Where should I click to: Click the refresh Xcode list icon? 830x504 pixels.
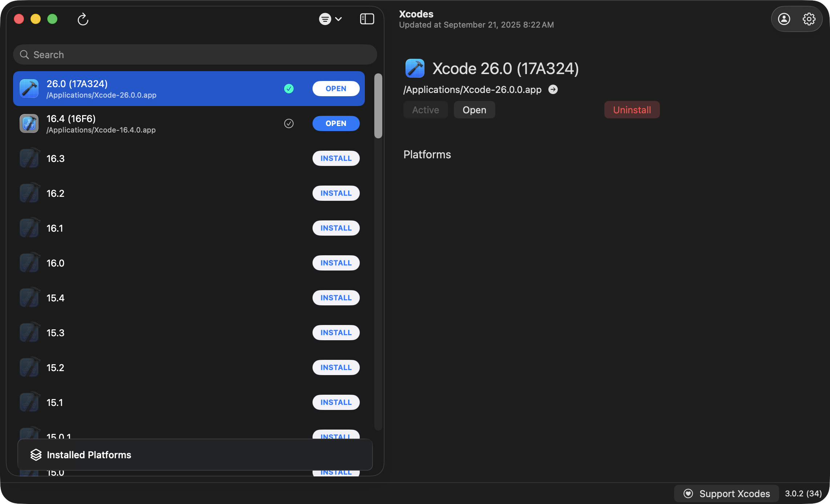(x=83, y=19)
